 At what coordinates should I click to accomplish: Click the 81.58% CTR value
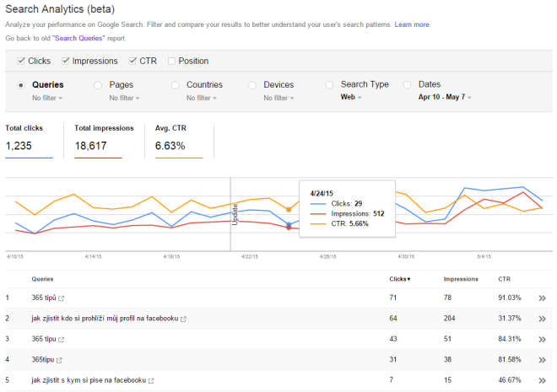(510, 359)
